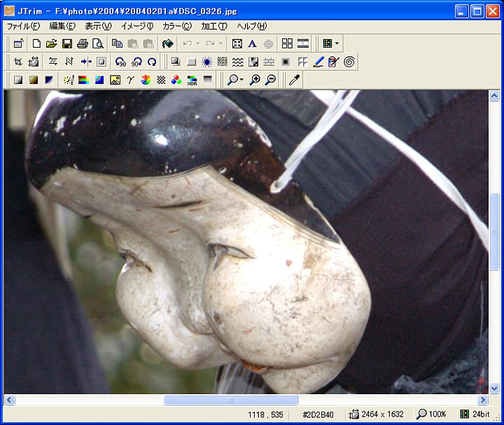Screen dimensions: 504x425
Task: Click the horizontal scrollbar thumb
Action: point(230,400)
